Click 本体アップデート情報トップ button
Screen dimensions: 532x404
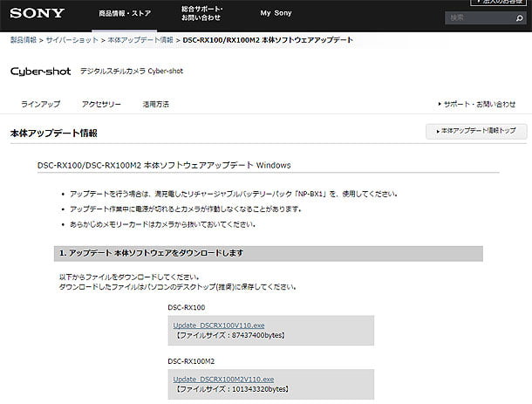click(x=476, y=131)
